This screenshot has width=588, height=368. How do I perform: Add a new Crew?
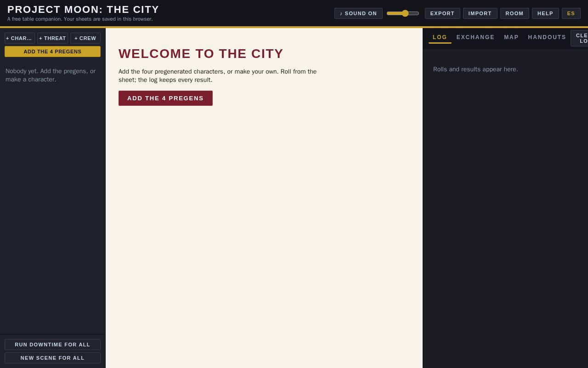(85, 38)
